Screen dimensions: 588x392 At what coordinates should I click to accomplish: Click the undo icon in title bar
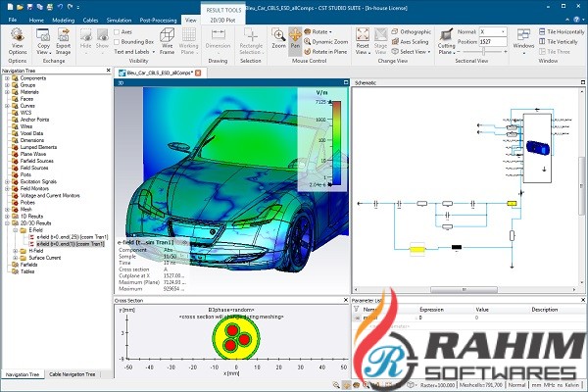point(60,7)
